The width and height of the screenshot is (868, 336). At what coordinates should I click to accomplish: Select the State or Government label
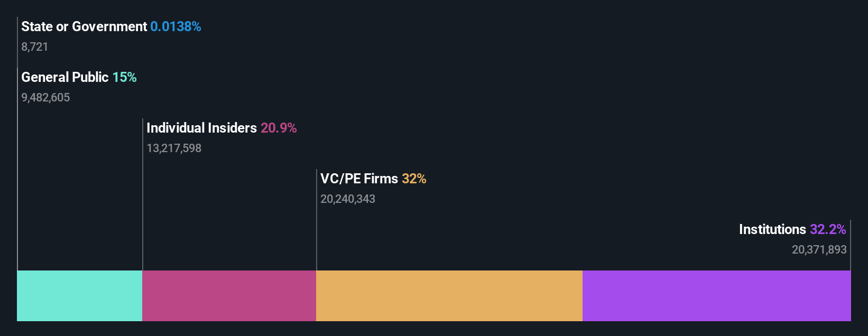[84, 26]
